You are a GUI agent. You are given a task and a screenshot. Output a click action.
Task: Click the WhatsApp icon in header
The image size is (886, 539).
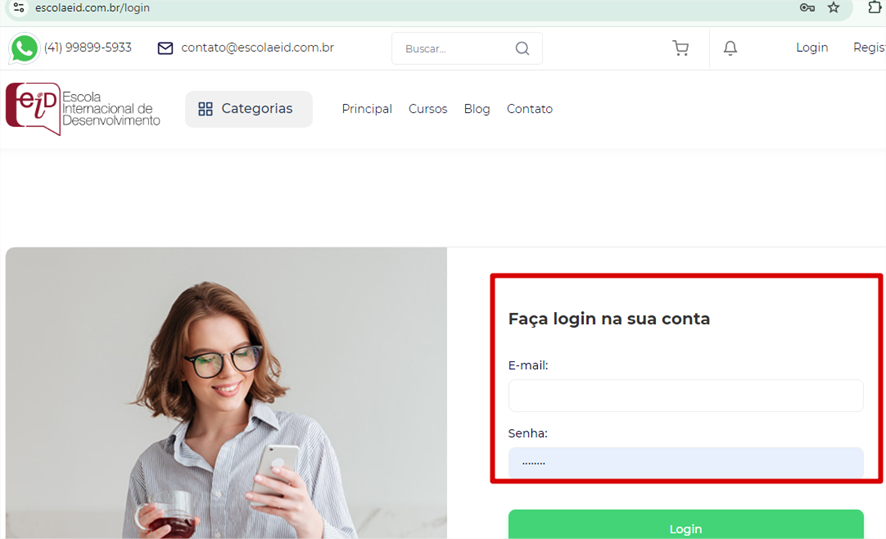(x=24, y=48)
